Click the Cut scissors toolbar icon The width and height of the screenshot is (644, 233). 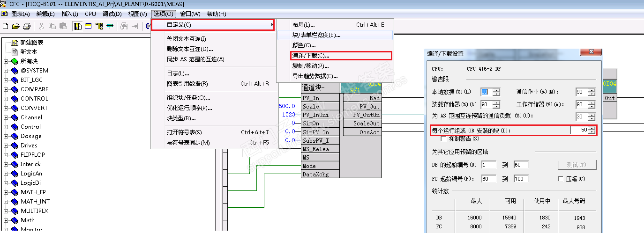click(41, 26)
